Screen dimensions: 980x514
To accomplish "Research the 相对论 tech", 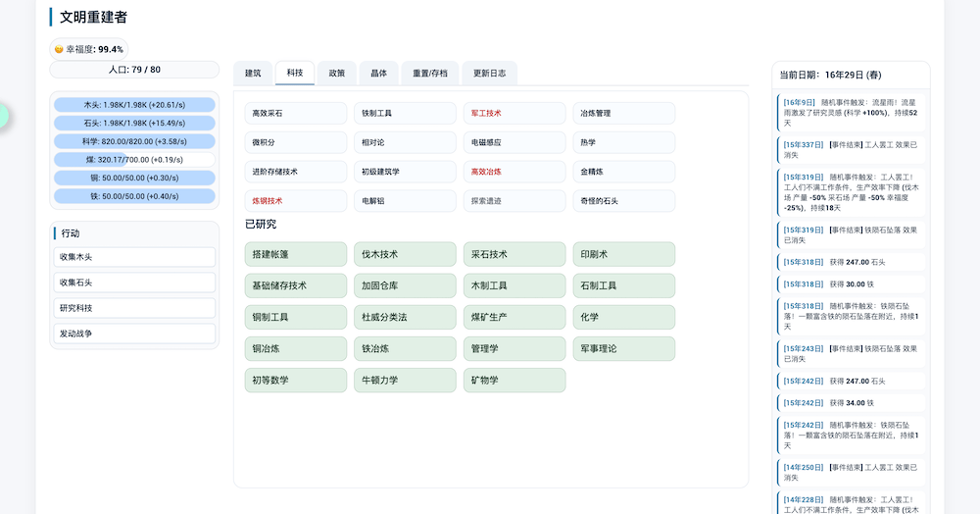I will pos(405,143).
